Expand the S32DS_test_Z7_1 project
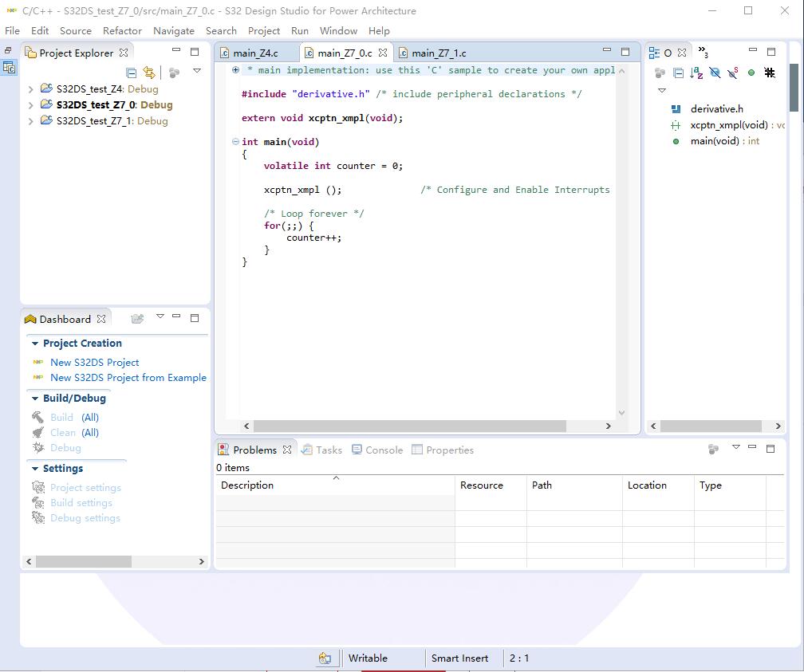This screenshot has height=672, width=804. point(31,121)
